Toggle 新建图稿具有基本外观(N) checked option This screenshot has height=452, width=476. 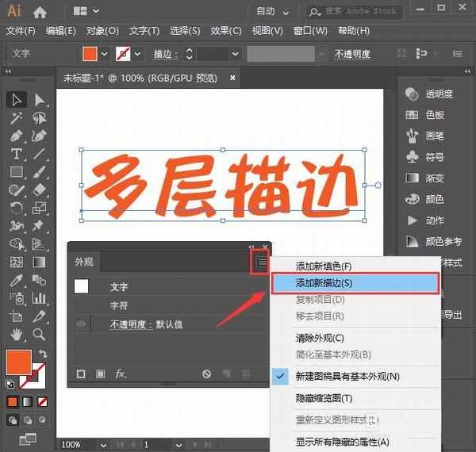347,376
